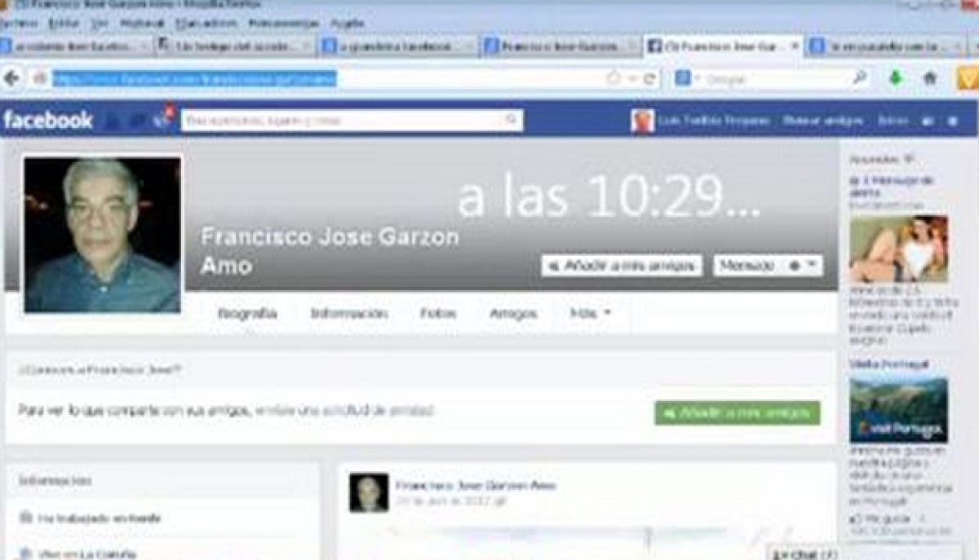Click the Facebook logo

(48, 121)
